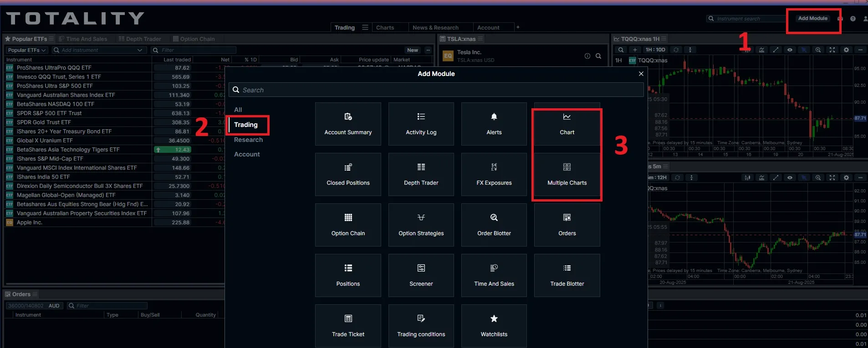This screenshot has height=348, width=868.
Task: Toggle eye visibility in TQQQ 1H chart toolbar
Action: point(790,50)
